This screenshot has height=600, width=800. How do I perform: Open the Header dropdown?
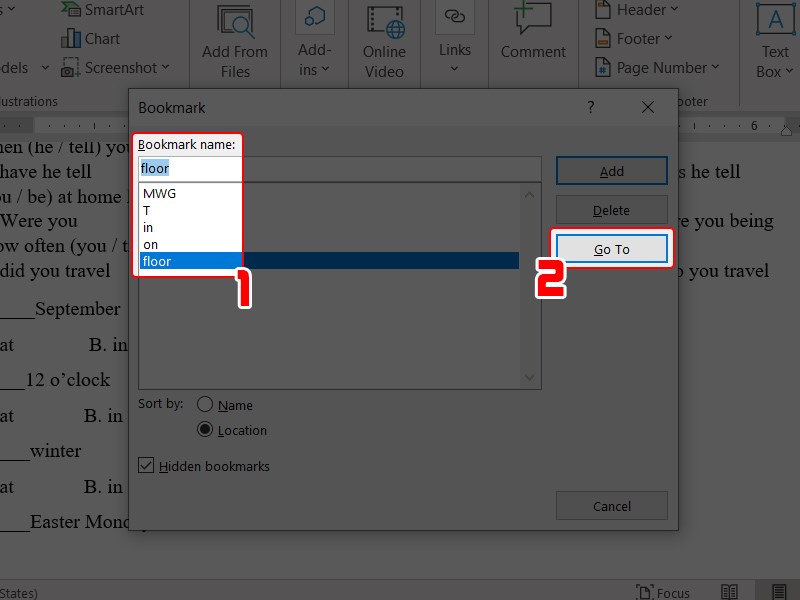click(637, 10)
